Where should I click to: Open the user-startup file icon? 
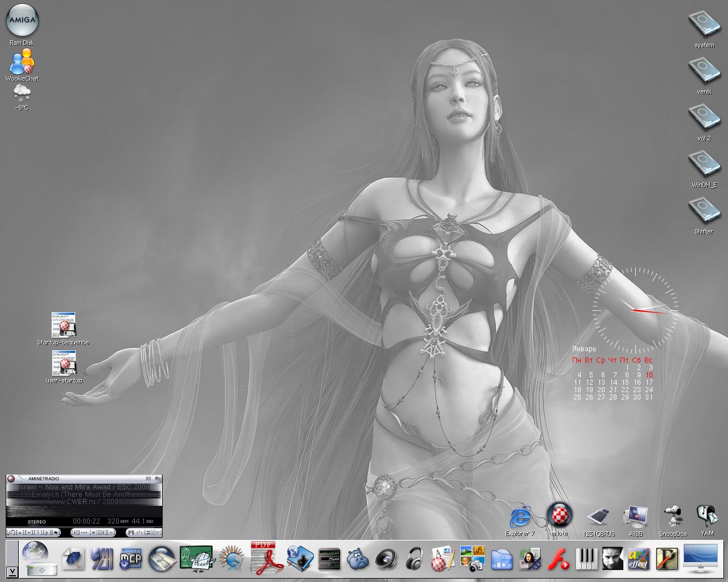63,363
